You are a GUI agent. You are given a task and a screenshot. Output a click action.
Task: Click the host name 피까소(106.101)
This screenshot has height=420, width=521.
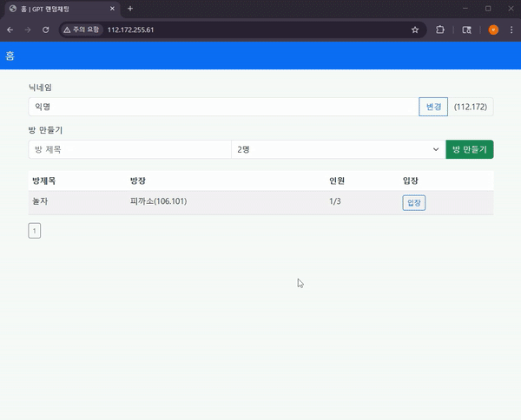(159, 201)
